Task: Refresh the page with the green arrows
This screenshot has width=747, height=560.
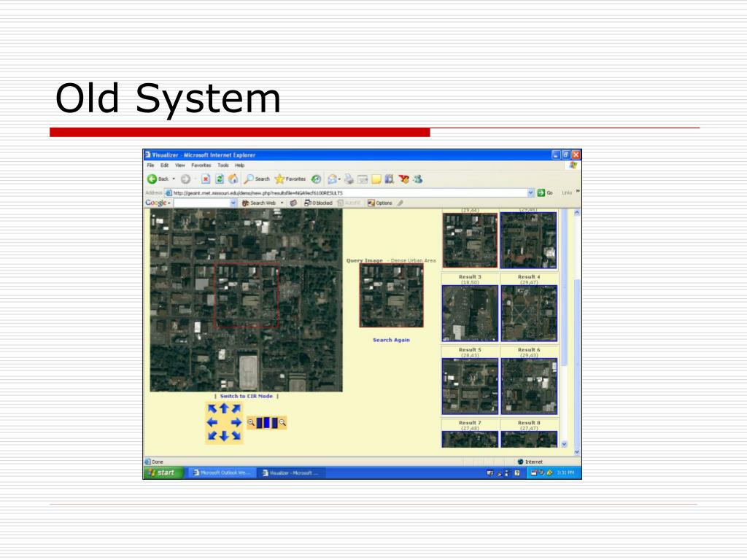Action: [220, 179]
